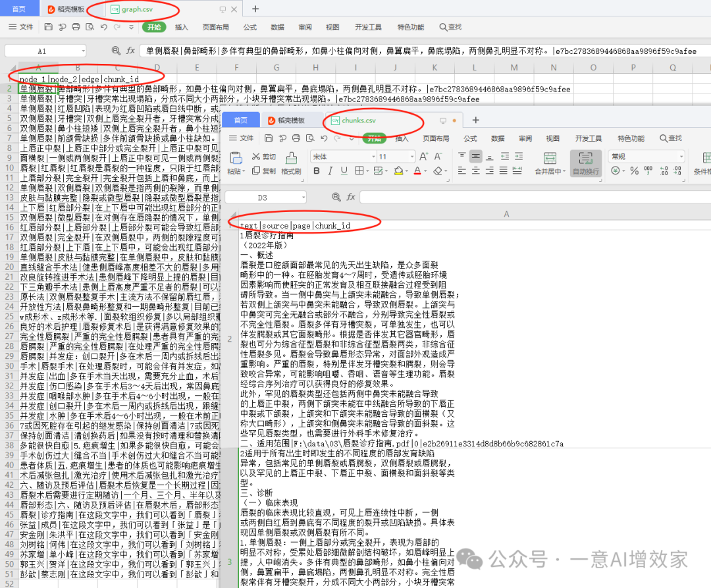Click Print icon in chunks.csv window
Image resolution: width=711 pixels, height=588 pixels.
296,138
